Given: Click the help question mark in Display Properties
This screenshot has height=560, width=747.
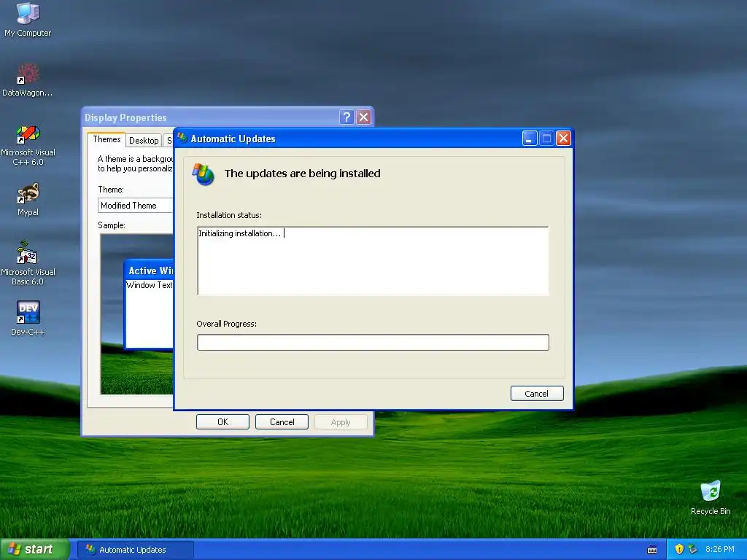Looking at the screenshot, I should point(347,117).
